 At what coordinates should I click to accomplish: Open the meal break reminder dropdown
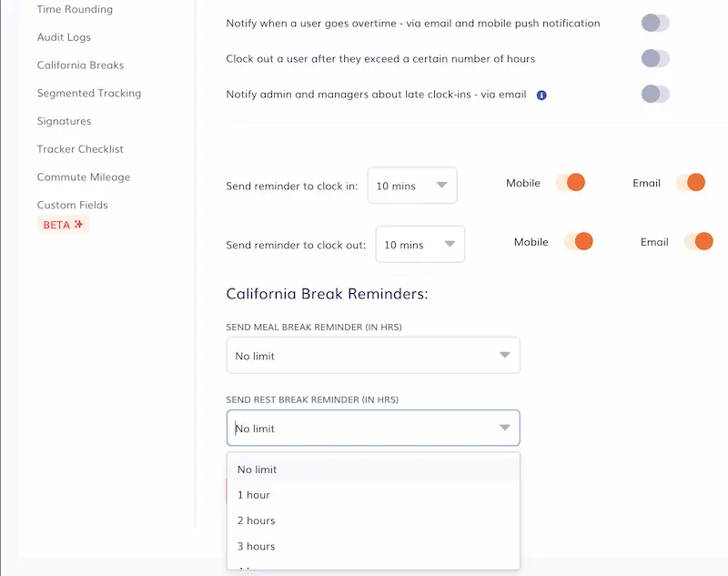373,355
